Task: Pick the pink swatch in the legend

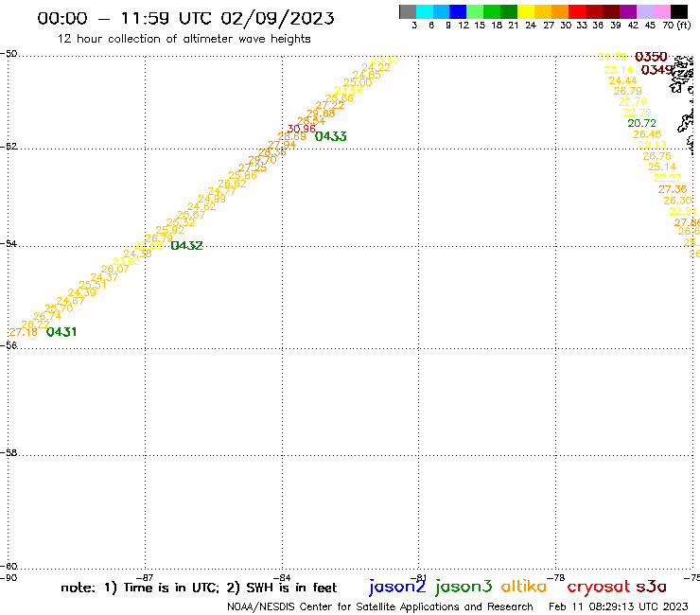Action: pos(661,11)
